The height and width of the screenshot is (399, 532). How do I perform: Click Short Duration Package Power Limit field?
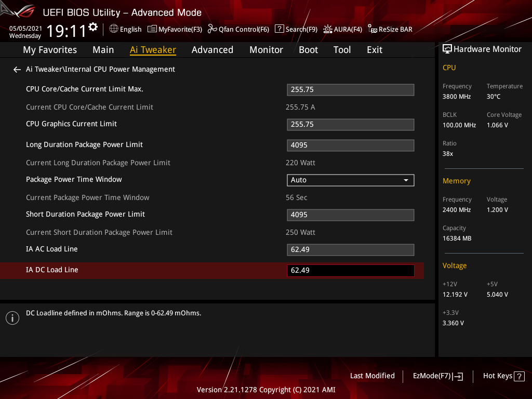tap(351, 215)
